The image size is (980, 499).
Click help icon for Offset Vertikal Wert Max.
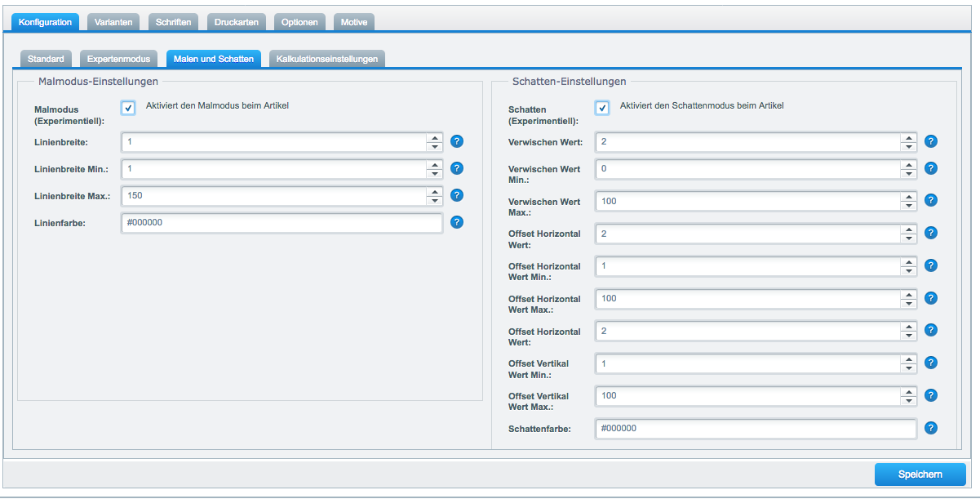point(931,395)
